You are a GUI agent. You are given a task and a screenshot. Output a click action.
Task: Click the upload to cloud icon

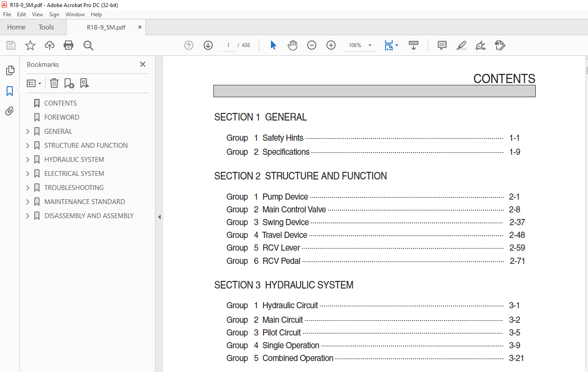tap(50, 45)
